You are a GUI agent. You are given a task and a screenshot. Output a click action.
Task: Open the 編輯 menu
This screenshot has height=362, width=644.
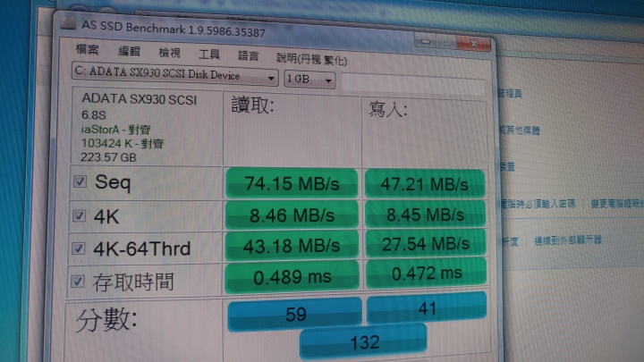(x=129, y=51)
